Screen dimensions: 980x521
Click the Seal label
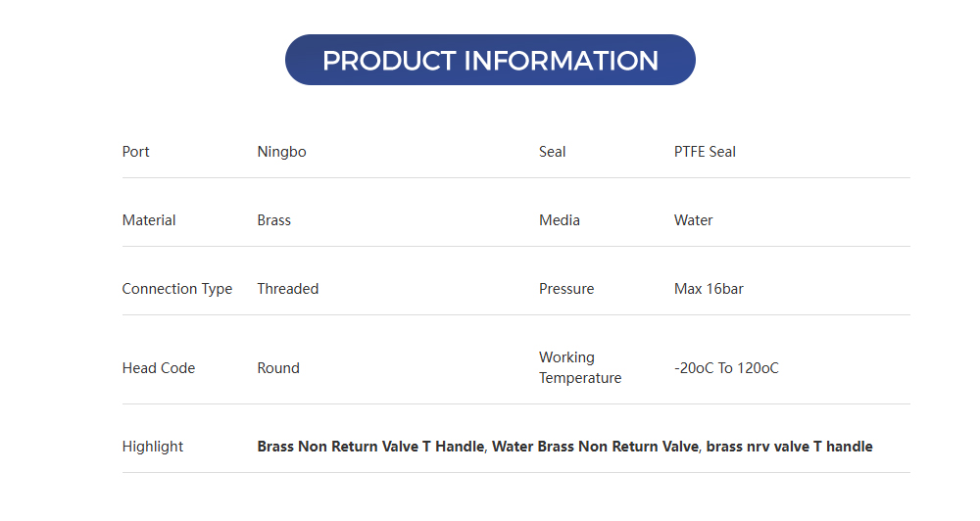point(553,152)
